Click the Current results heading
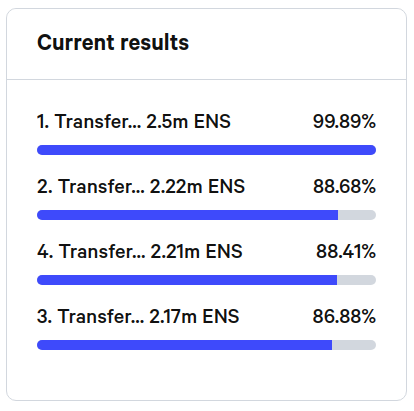This screenshot has height=411, width=414. 113,43
